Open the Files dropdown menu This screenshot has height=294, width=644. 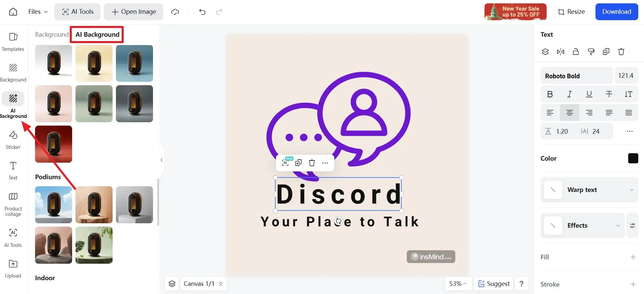click(38, 12)
